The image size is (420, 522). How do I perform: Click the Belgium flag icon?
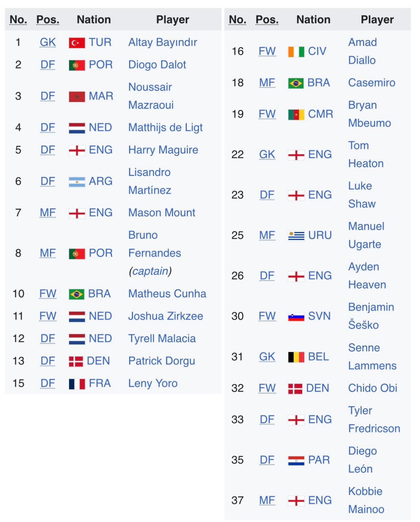click(296, 357)
